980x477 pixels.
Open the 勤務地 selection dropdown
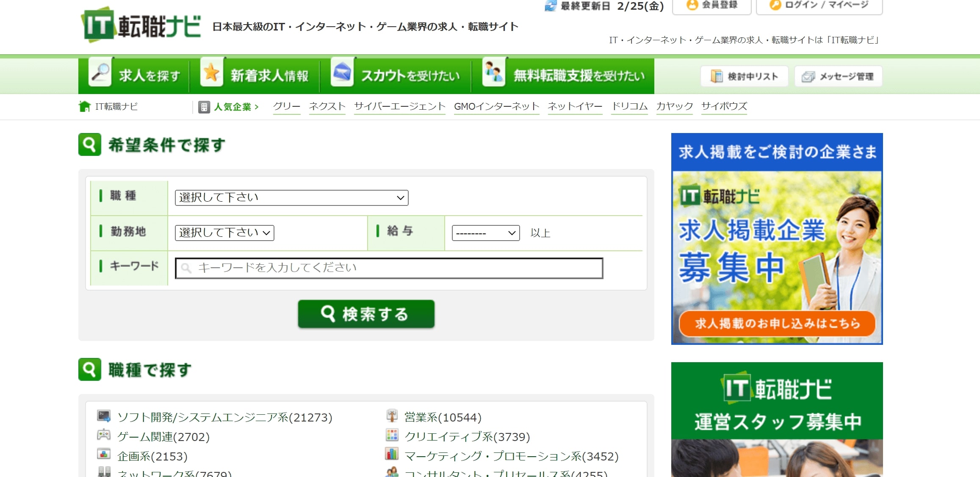click(224, 233)
